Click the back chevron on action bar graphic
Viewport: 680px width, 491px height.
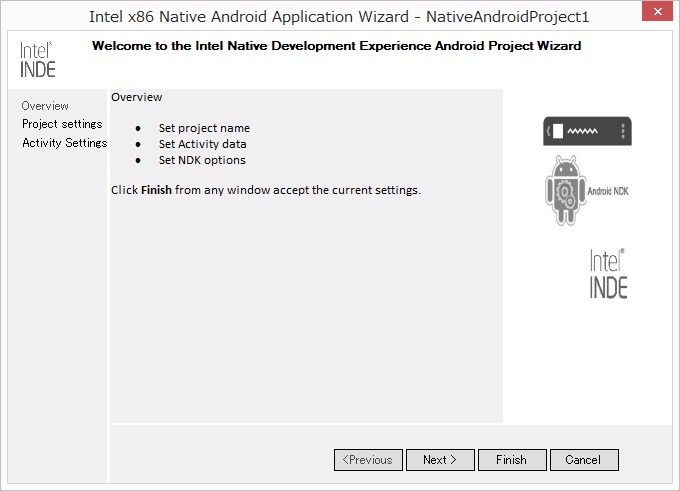(x=548, y=131)
